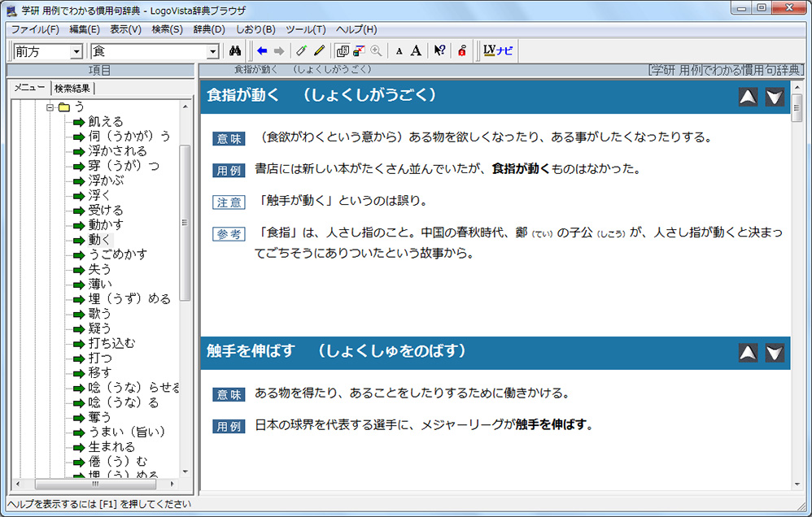Select 浮かぶ in the tree

pyautogui.click(x=106, y=180)
